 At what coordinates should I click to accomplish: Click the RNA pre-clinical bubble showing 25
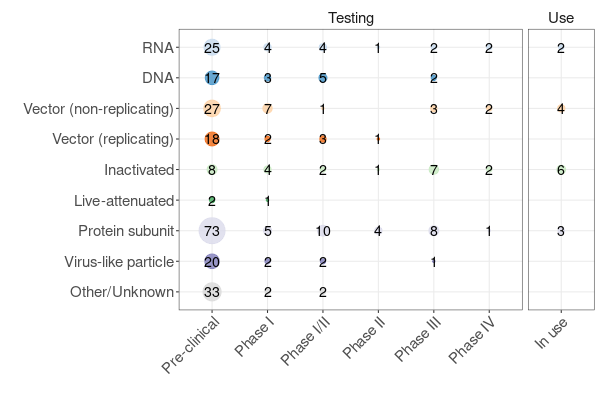(212, 47)
